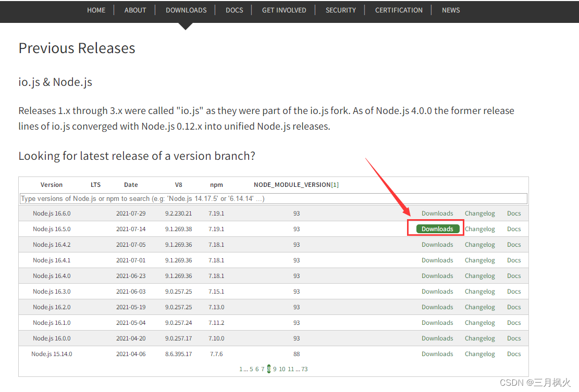Open Docs for Node.js 16.4.0
This screenshot has height=392, width=579.
click(x=514, y=276)
